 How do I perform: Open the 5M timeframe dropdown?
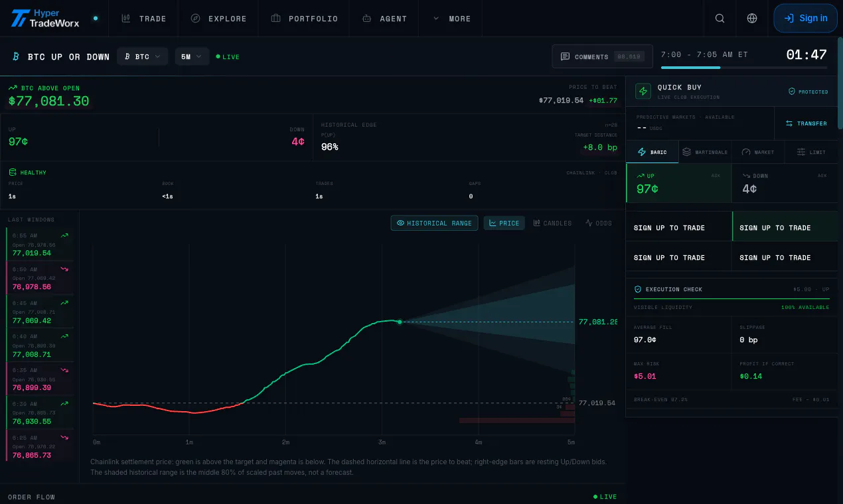pos(192,57)
